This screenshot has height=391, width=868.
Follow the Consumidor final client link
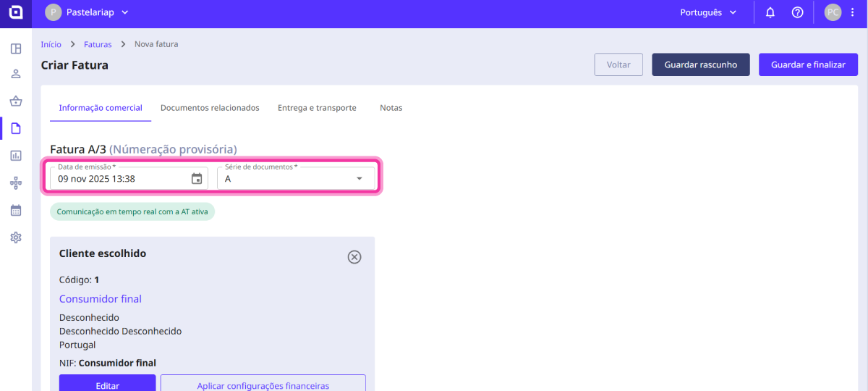[101, 299]
